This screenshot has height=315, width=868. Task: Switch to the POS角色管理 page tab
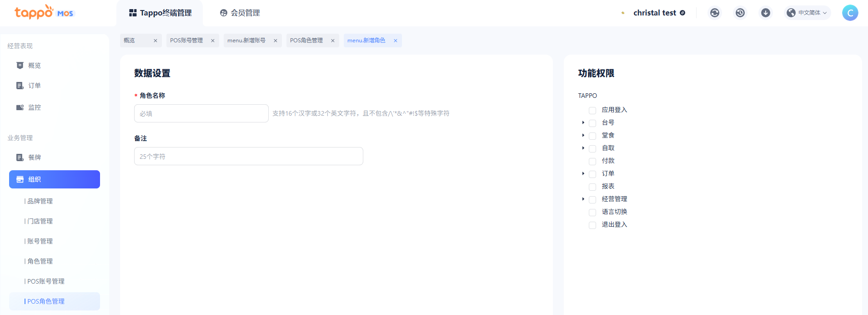pos(306,41)
